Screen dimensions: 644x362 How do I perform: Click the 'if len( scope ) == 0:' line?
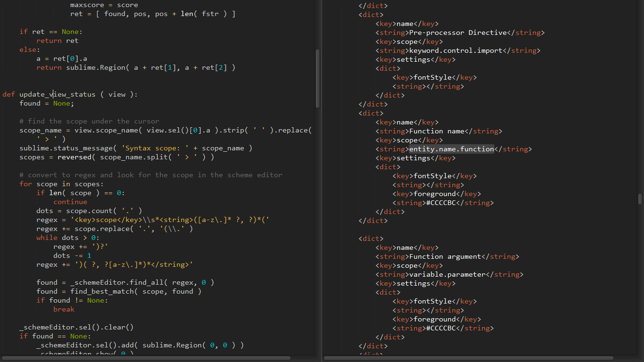click(x=81, y=193)
